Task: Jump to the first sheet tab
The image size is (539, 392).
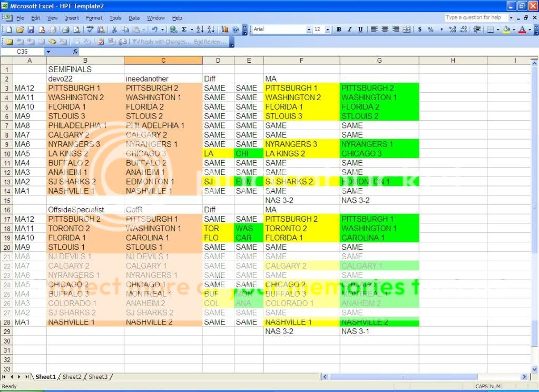Action: click(4, 377)
